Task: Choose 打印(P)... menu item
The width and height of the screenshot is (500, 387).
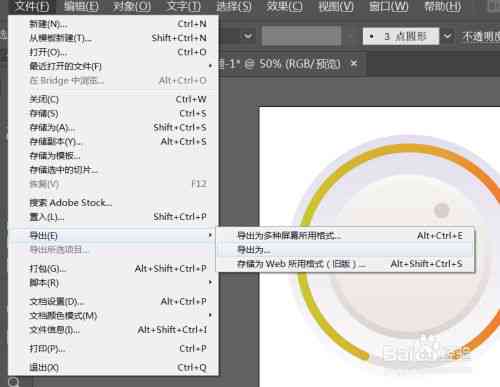Action: coord(113,349)
